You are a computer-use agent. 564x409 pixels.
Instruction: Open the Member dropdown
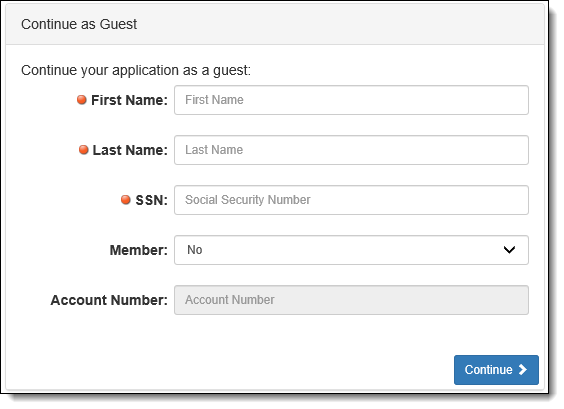[x=351, y=250]
